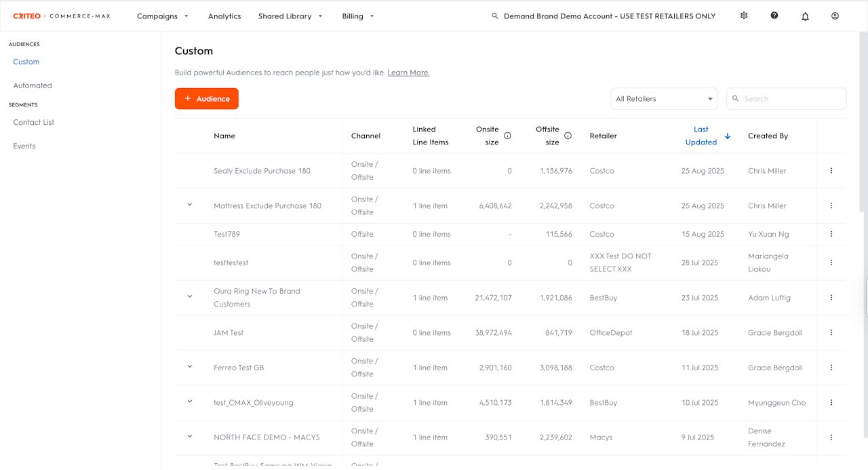
Task: Go to the Analytics tab
Action: click(224, 16)
